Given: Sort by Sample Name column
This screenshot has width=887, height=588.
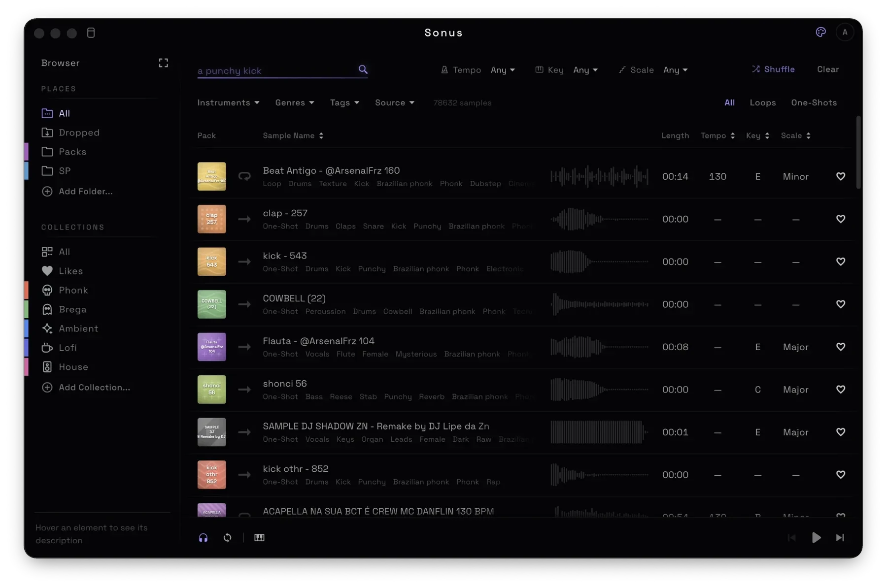Looking at the screenshot, I should (x=293, y=135).
